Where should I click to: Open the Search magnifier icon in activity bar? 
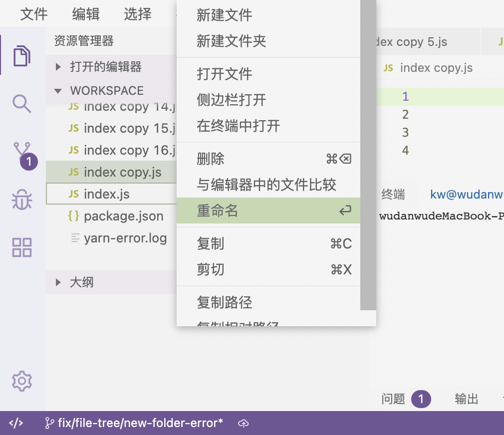22,104
